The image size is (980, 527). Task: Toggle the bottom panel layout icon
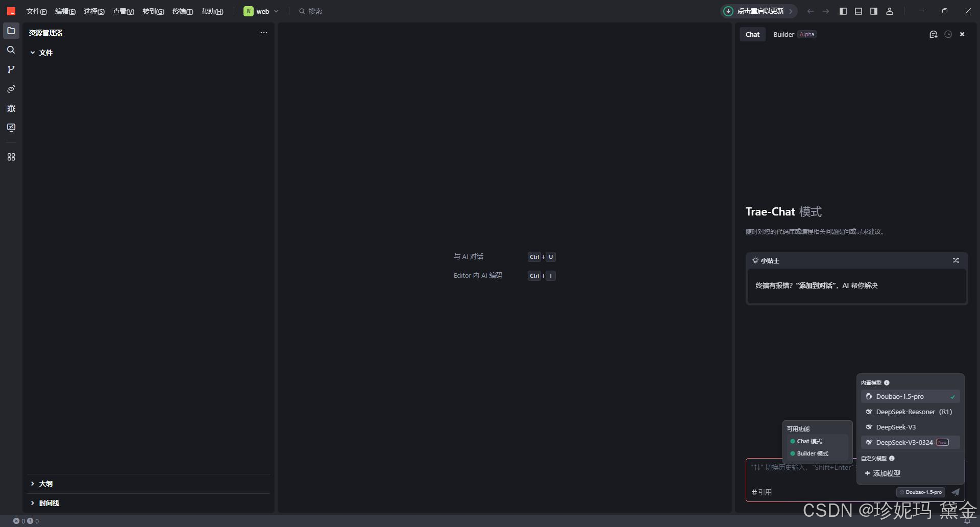pyautogui.click(x=859, y=11)
